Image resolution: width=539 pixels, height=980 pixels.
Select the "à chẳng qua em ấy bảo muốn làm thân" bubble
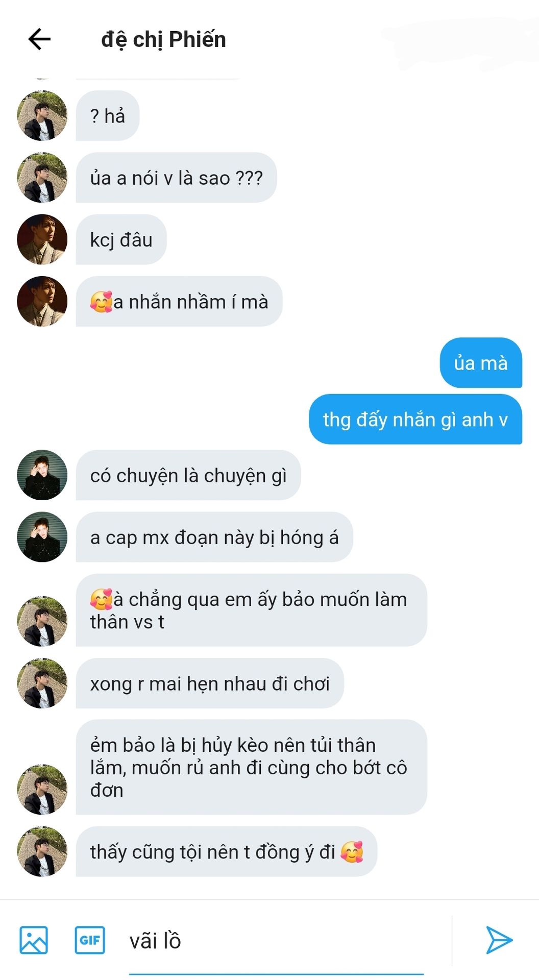click(x=251, y=610)
